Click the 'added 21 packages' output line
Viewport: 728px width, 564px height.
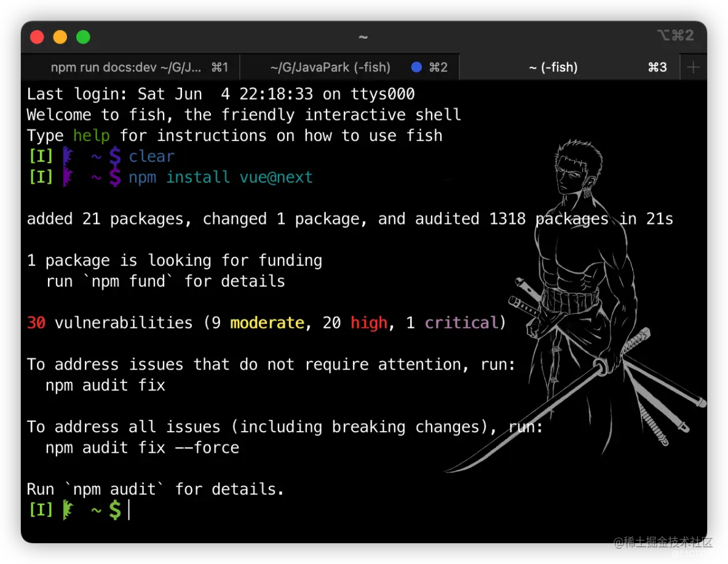pos(350,219)
